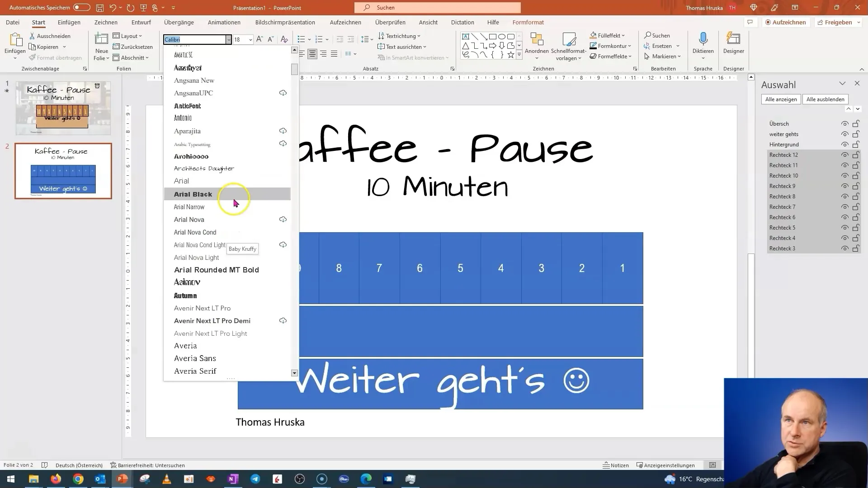Click the Übergänge tab in ribbon
The image size is (868, 488).
179,22
